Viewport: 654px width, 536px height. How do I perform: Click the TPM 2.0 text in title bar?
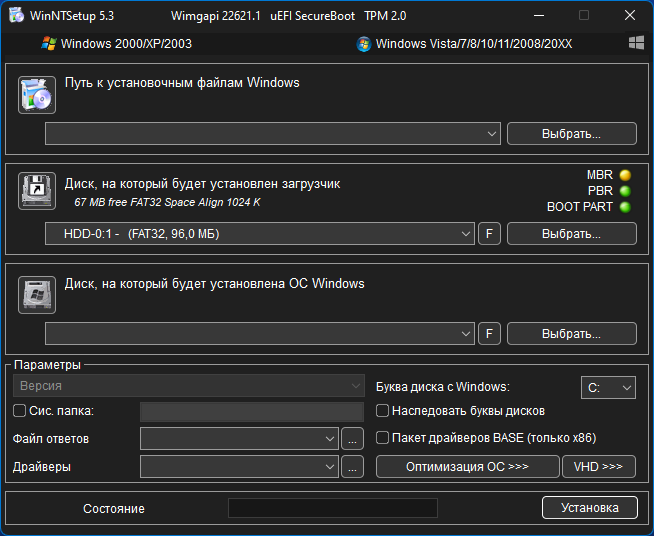tap(385, 16)
